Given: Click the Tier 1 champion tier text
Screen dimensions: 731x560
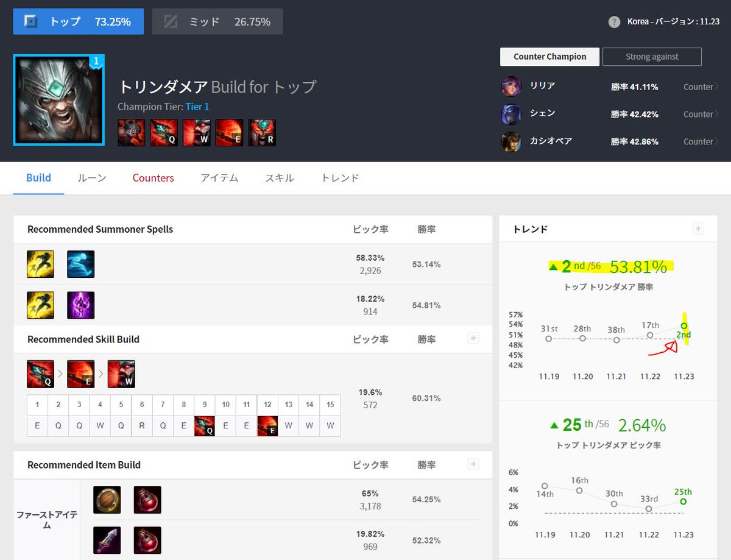Looking at the screenshot, I should click(x=197, y=106).
